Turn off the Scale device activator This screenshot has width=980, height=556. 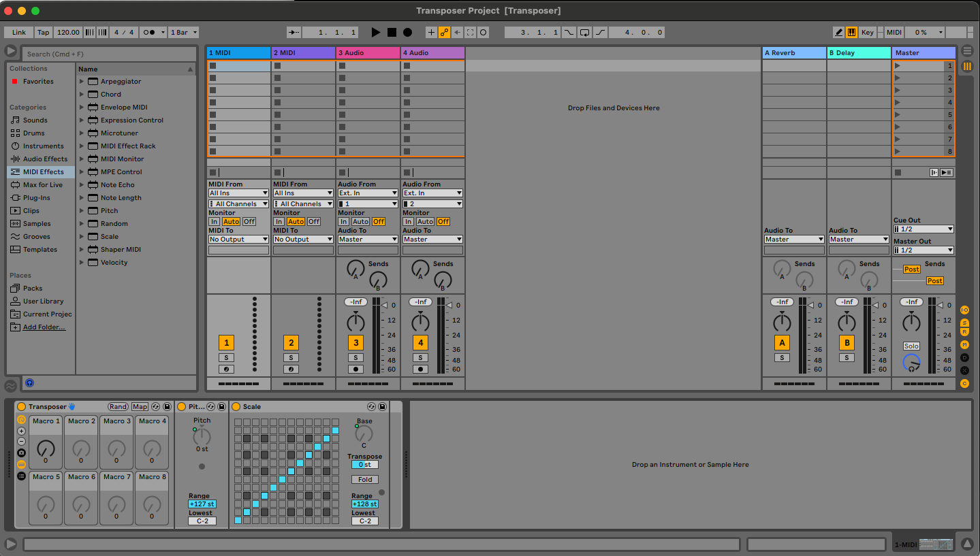click(236, 406)
